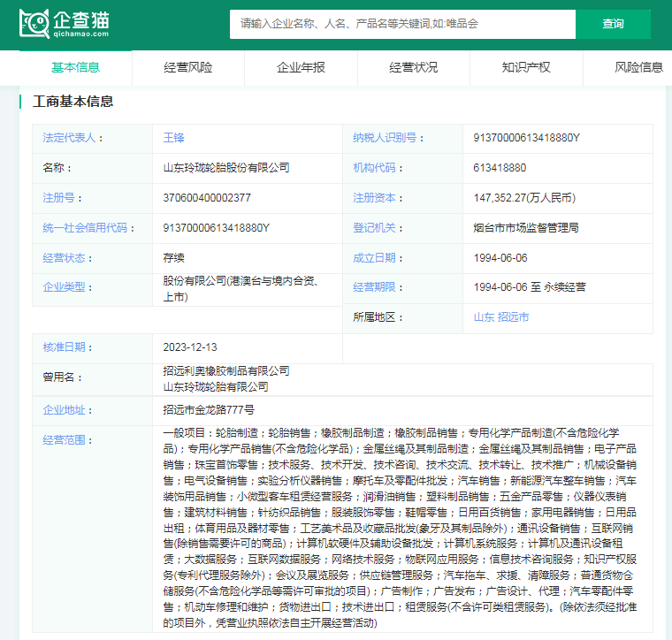The image size is (672, 640).
Task: Click the 山东 province link
Action: click(483, 317)
